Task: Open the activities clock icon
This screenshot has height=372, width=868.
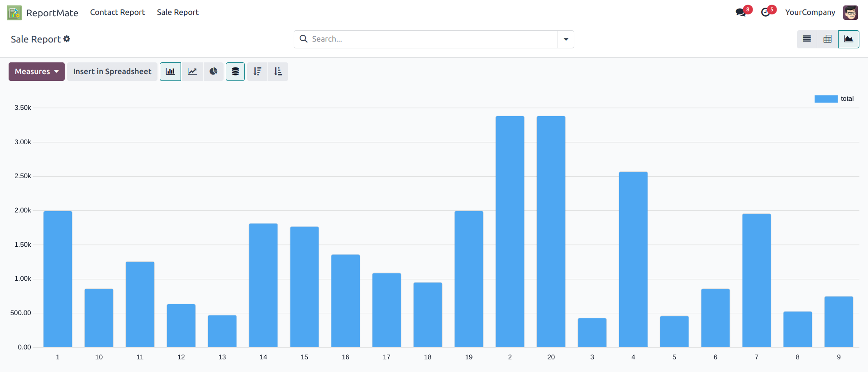Action: tap(766, 12)
